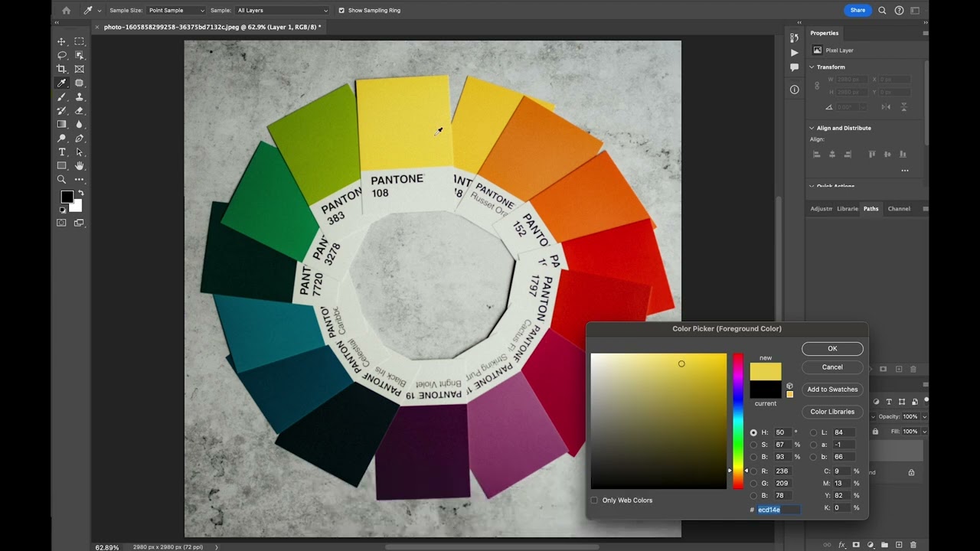980x551 pixels.
Task: Switch to the Channels tab
Action: point(899,209)
